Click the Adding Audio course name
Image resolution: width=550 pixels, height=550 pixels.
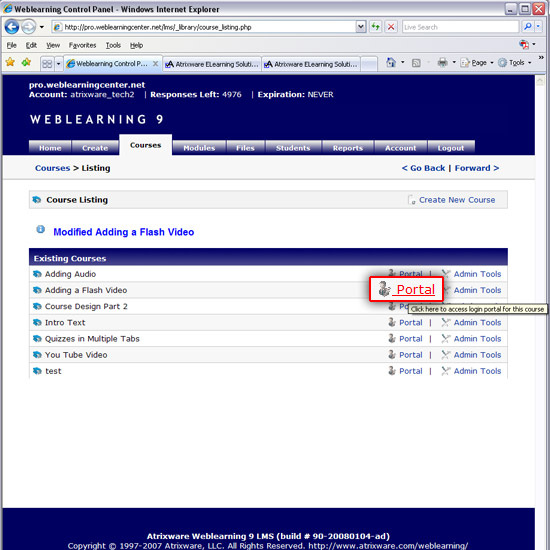point(70,274)
